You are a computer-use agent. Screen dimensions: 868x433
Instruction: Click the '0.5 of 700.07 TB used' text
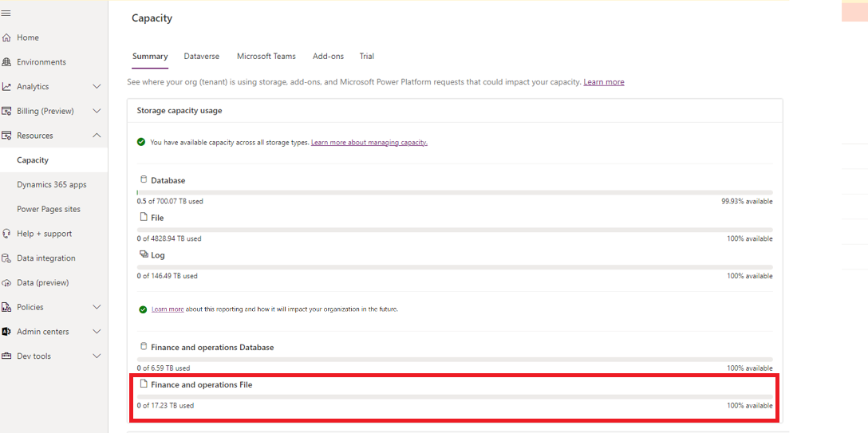pyautogui.click(x=170, y=201)
